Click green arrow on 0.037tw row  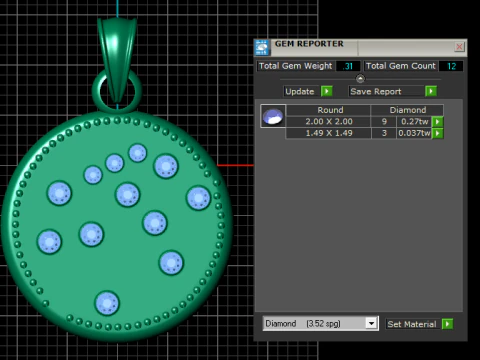click(438, 133)
